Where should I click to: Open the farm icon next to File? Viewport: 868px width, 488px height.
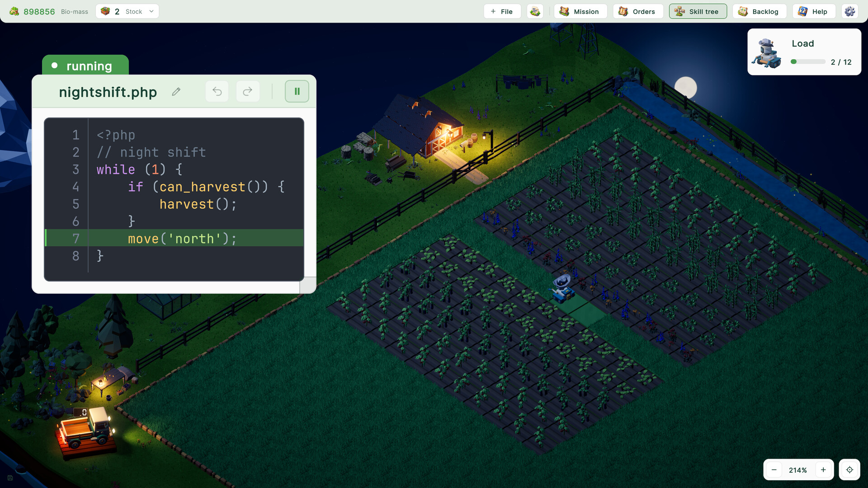(x=535, y=11)
